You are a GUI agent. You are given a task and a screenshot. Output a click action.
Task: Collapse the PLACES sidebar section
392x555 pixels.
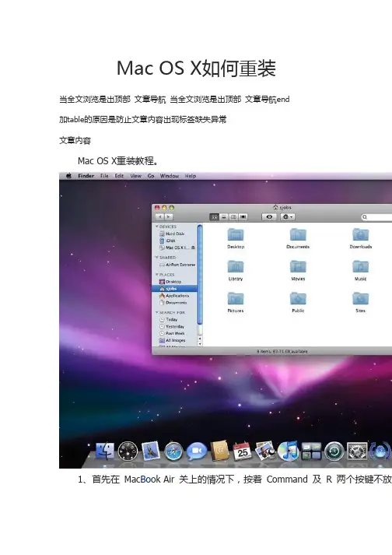[157, 275]
